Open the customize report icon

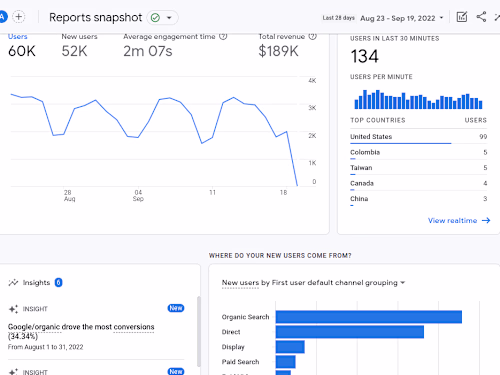[462, 17]
